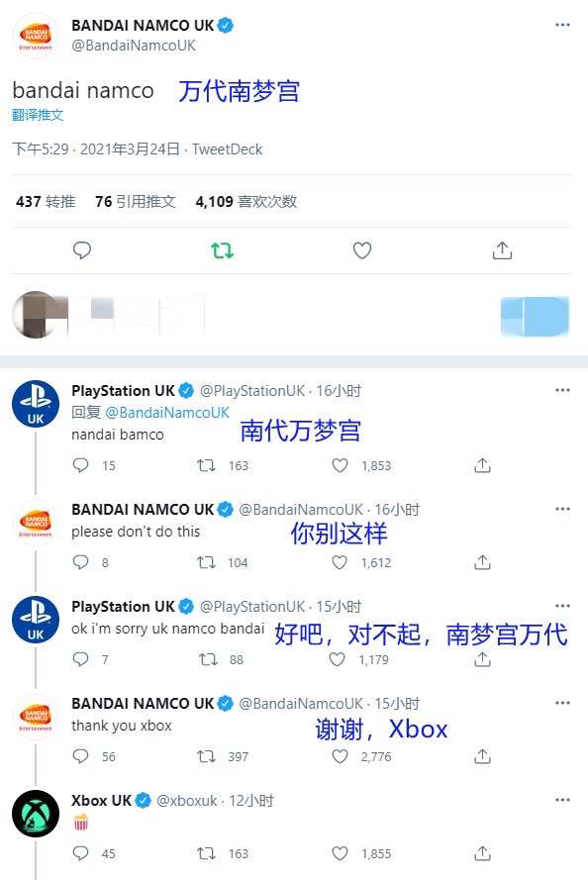Open more options on main tweet header

(562, 26)
